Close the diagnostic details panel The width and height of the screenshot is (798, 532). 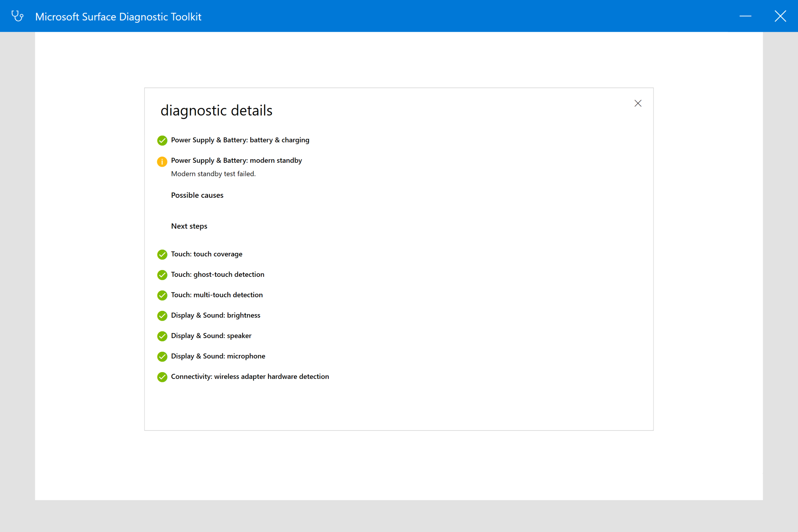(x=638, y=103)
